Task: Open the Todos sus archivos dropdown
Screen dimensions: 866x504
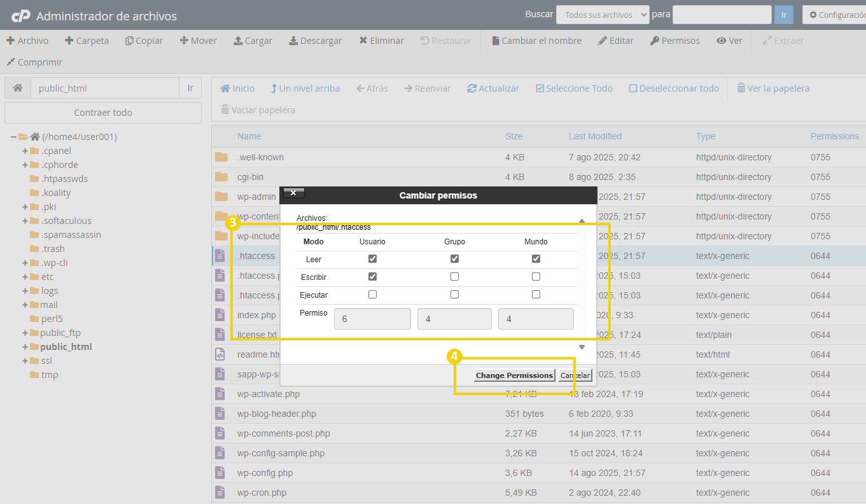Action: coord(602,14)
